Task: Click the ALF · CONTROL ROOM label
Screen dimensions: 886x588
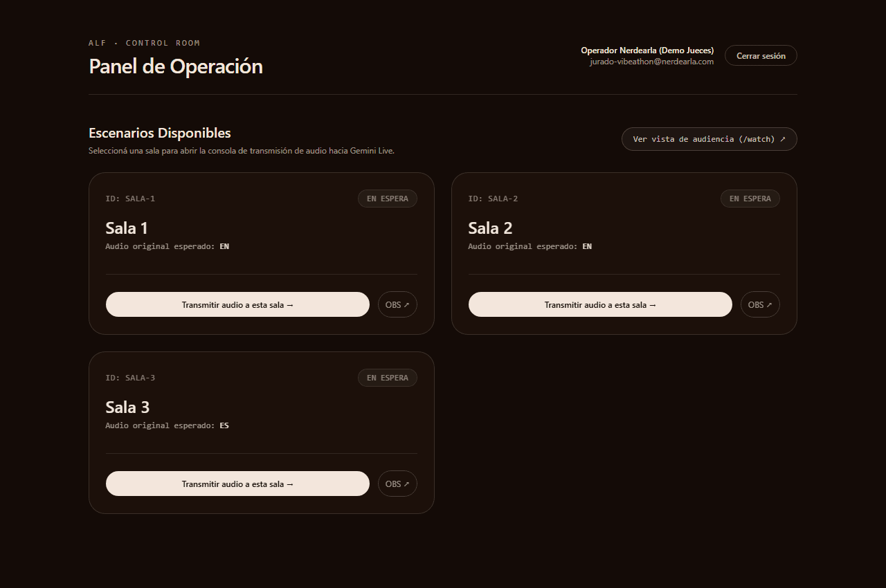Action: coord(144,43)
